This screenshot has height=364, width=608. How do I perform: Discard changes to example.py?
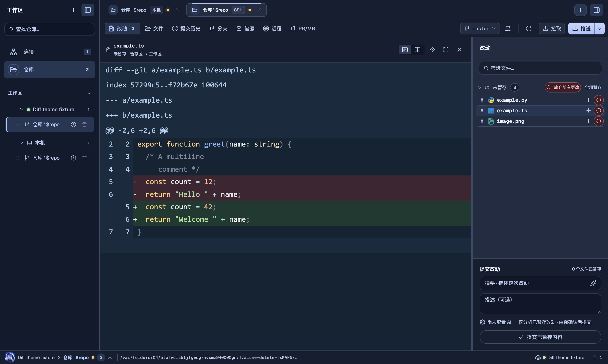click(599, 100)
